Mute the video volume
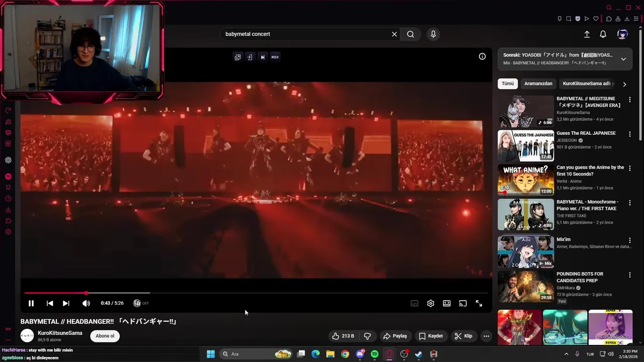Viewport: 644px width, 362px height. point(86,303)
